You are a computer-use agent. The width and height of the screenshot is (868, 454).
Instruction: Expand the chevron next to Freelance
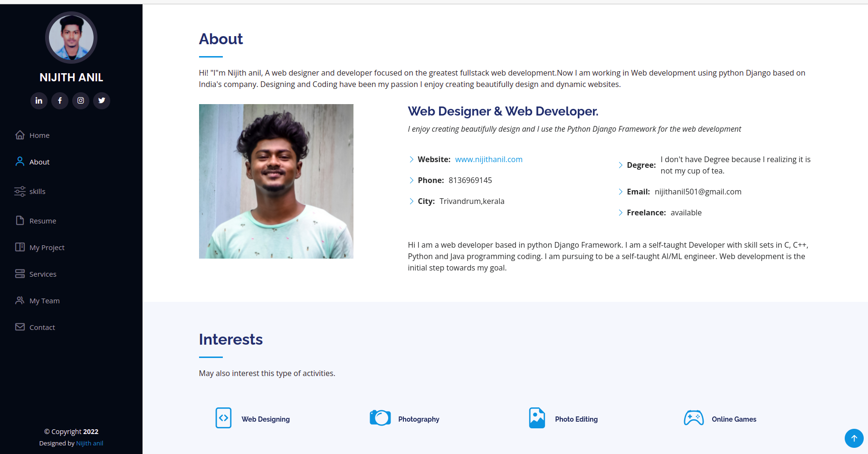pos(620,213)
